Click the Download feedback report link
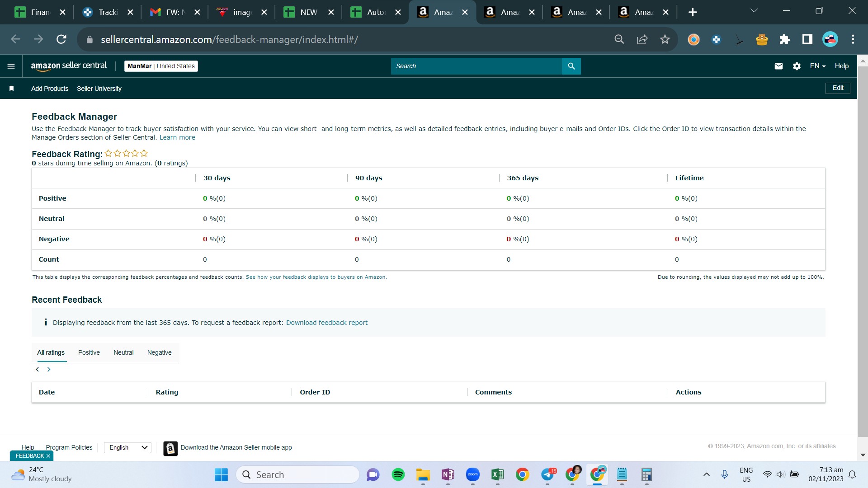 [x=327, y=323]
